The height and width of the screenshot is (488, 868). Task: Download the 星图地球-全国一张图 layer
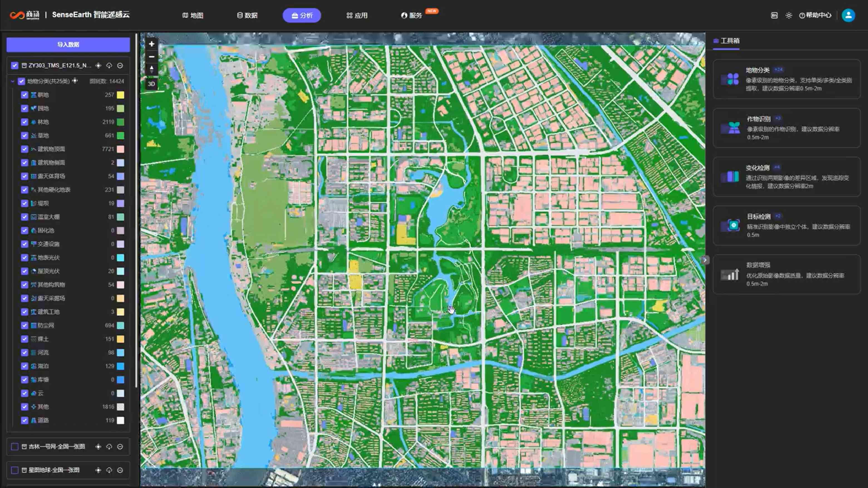[x=109, y=470]
